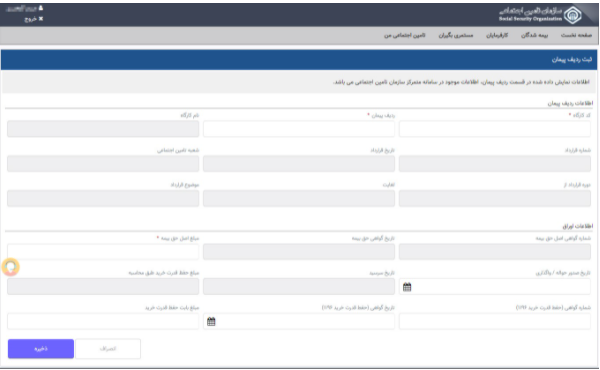Image resolution: width=600 pixels, height=370 pixels.
Task: Focus the مبلغ اصل حق بیمه input
Action: pyautogui.click(x=103, y=252)
